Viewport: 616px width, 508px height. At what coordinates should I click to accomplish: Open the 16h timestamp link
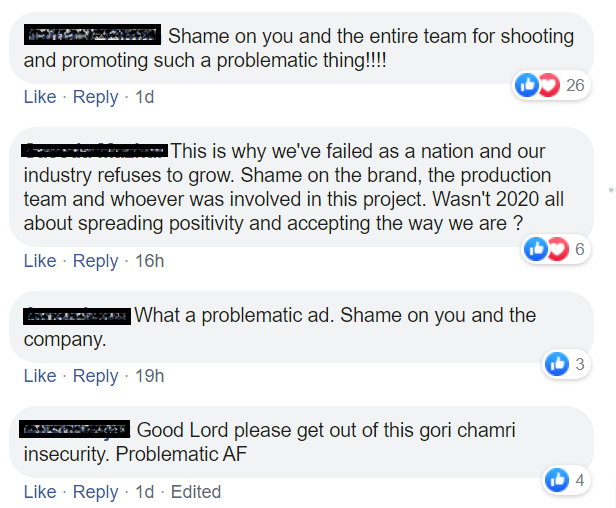pyautogui.click(x=150, y=260)
